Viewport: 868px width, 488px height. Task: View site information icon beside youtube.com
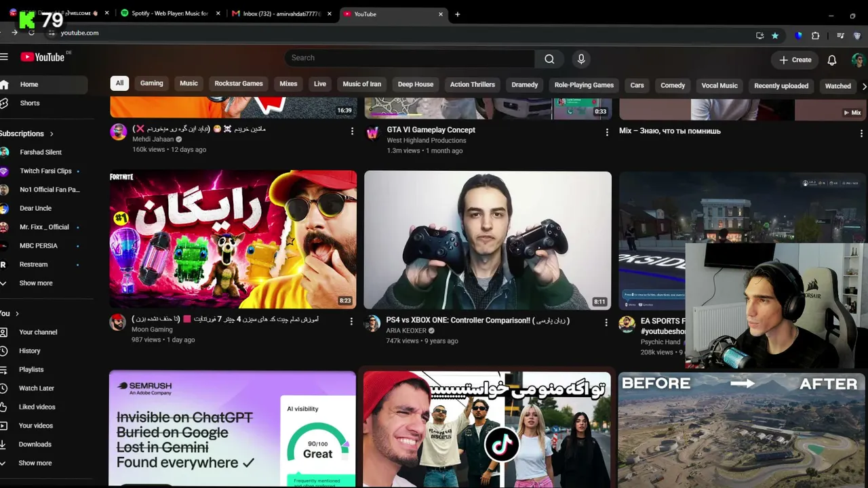click(50, 33)
